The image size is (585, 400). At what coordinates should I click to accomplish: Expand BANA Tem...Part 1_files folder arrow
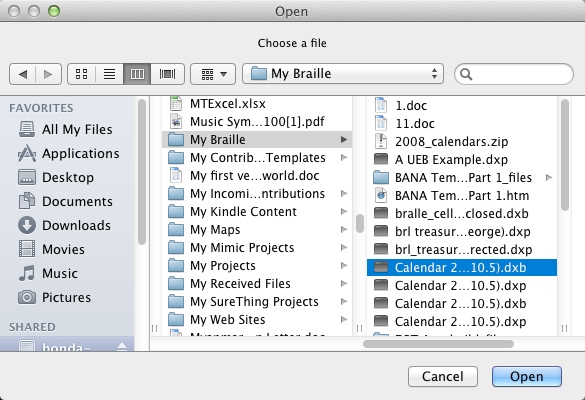(x=549, y=177)
